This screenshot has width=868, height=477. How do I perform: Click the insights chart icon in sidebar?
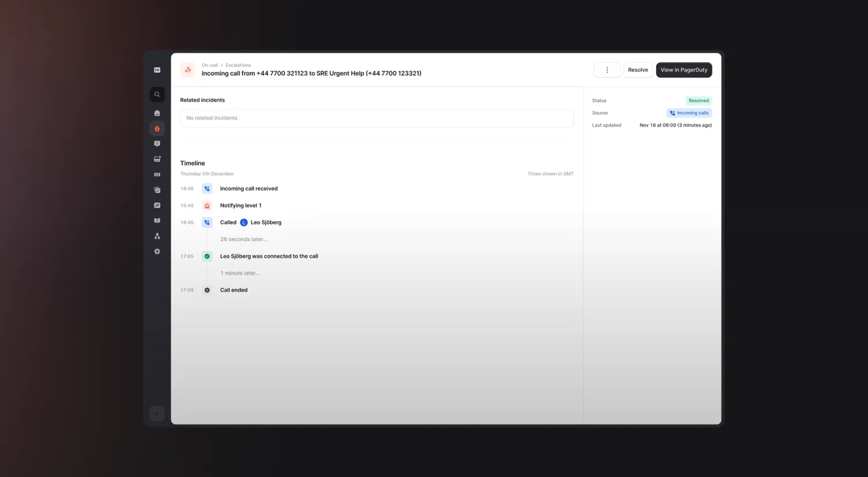[157, 205]
